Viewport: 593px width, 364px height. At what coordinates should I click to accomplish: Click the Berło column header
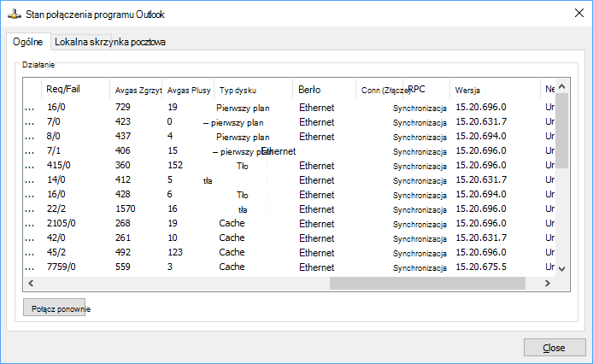325,90
